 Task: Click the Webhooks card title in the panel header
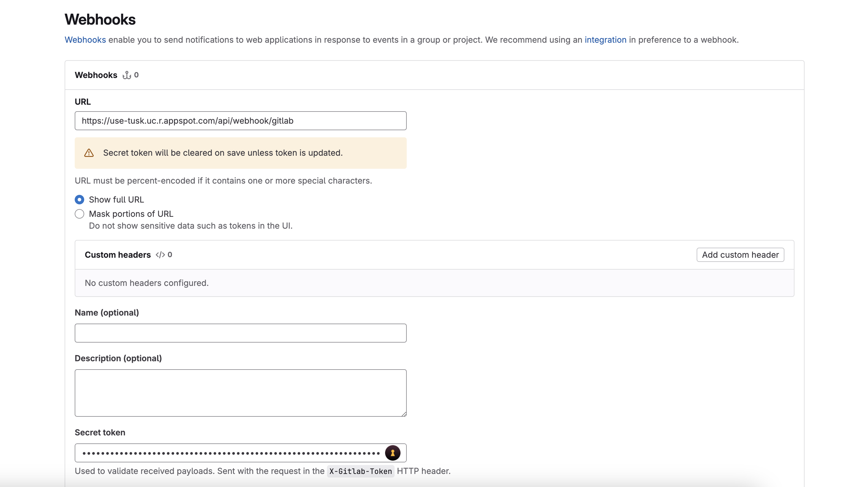coord(96,75)
